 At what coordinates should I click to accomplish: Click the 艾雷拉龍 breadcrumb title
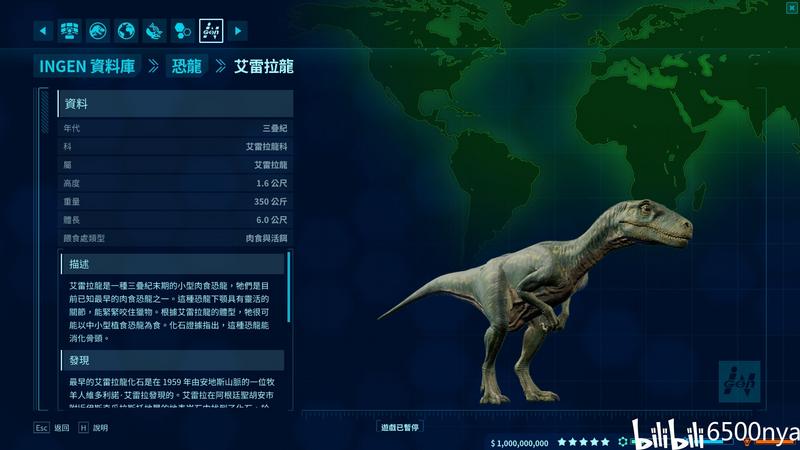point(264,66)
